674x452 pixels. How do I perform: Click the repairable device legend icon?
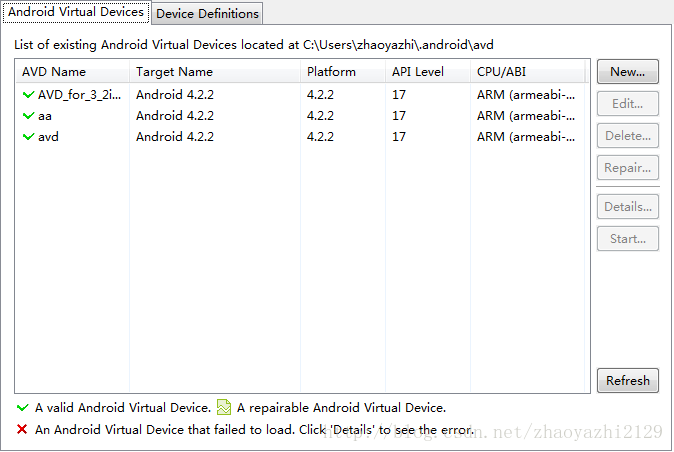point(224,407)
